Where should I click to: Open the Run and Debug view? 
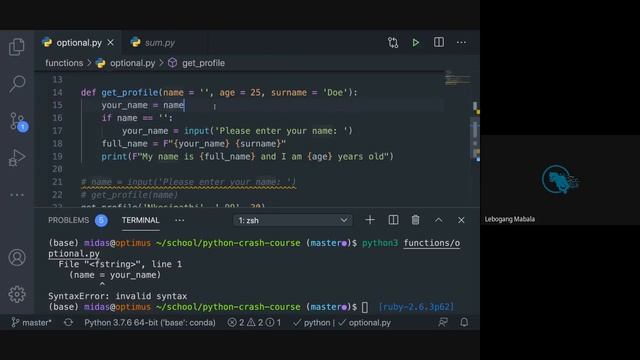(17, 158)
